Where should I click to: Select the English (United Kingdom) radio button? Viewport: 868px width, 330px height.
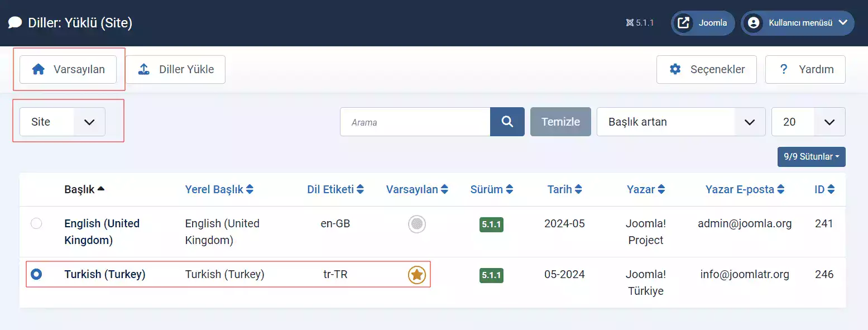coord(36,223)
